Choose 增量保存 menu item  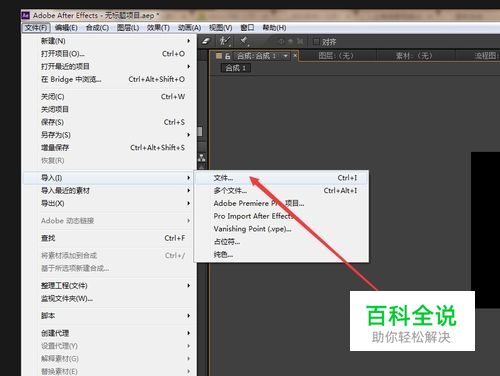[109, 148]
